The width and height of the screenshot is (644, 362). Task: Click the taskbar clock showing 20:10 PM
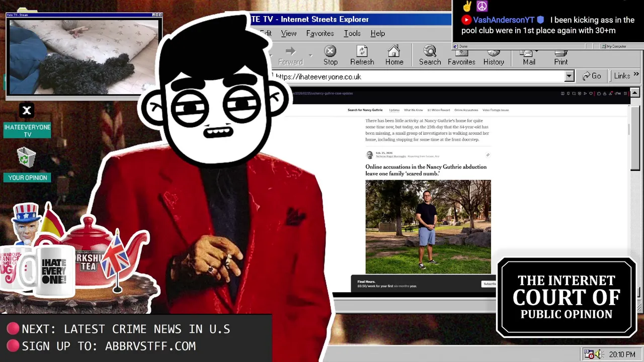pyautogui.click(x=622, y=354)
